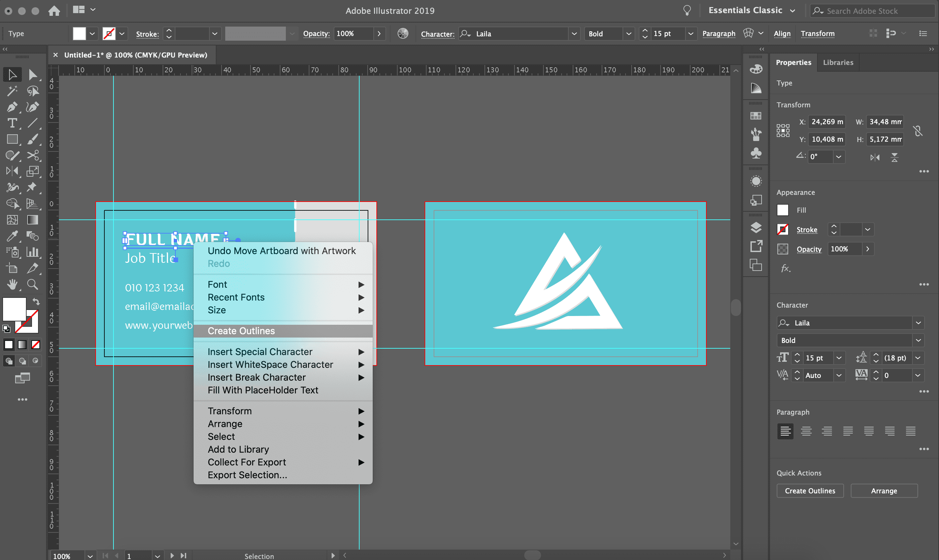Click the Stroke swatch in Appearance
This screenshot has width=939, height=560.
click(x=783, y=230)
